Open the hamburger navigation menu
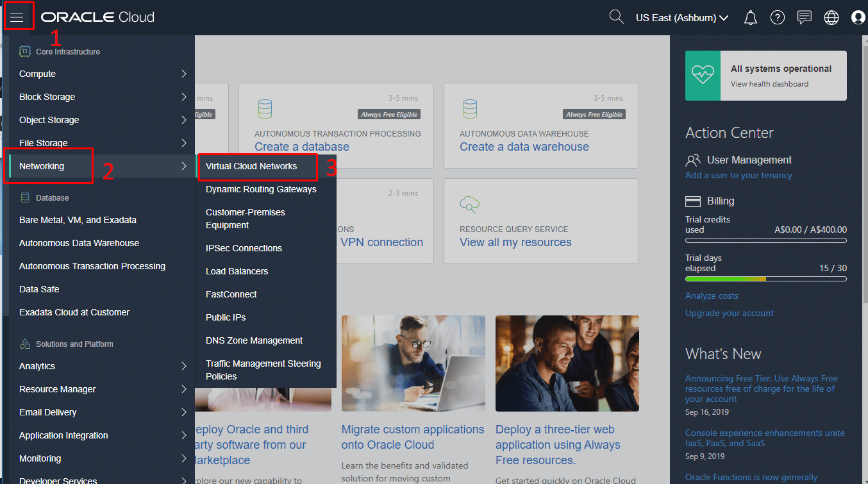The image size is (868, 484). pos(17,17)
